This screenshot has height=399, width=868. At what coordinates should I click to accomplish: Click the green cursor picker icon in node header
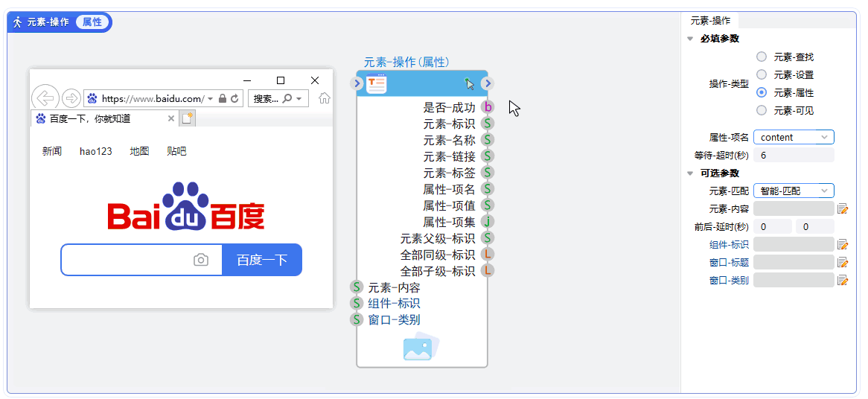click(x=470, y=83)
